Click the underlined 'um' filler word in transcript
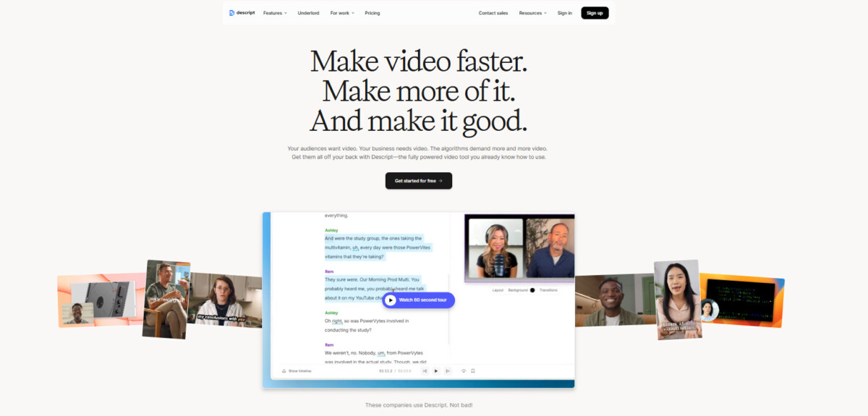This screenshot has width=868, height=416. [x=381, y=353]
